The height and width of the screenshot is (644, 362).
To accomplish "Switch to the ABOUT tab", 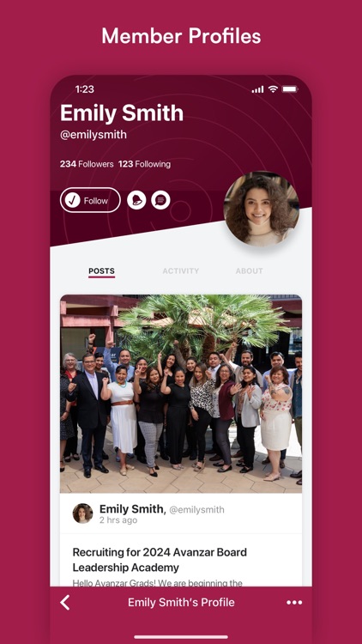I will (x=249, y=271).
